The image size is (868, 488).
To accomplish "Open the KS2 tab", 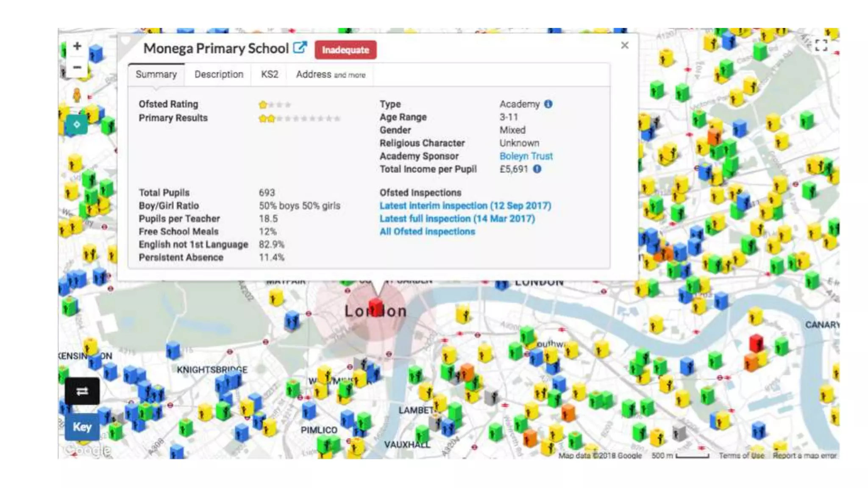I will tap(270, 75).
